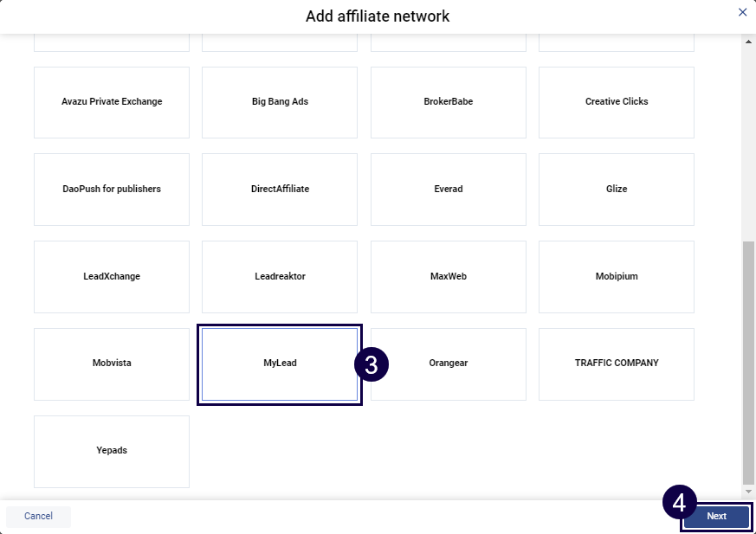Choose the LeadXchange tile
The image size is (756, 534).
[112, 277]
